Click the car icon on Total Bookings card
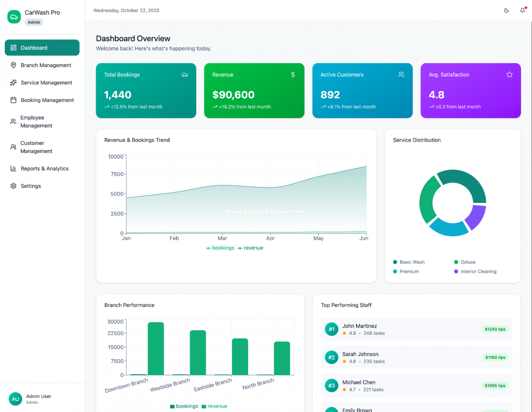The width and height of the screenshot is (532, 412). (x=185, y=75)
